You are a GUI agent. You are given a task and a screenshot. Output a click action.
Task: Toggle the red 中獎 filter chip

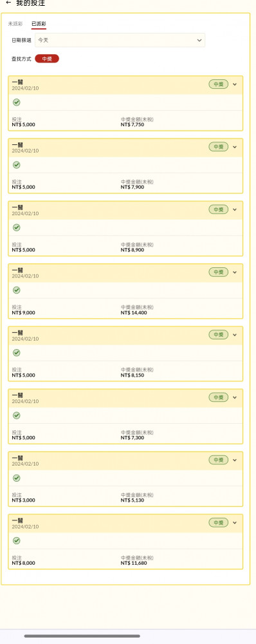[x=47, y=59]
